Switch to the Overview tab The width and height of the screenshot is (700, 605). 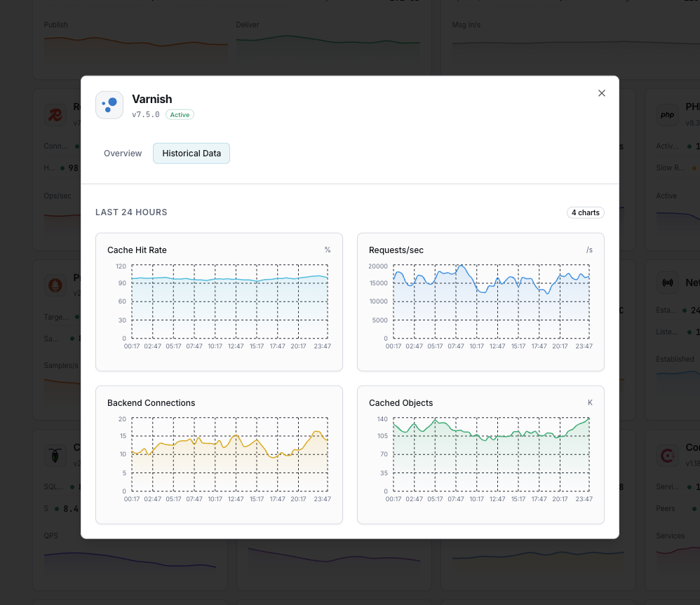(123, 154)
